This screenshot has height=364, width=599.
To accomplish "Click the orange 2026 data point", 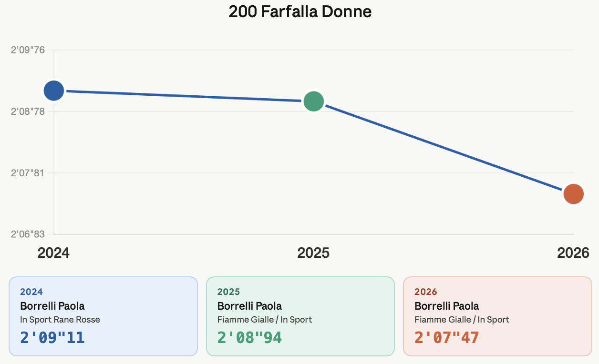I will pyautogui.click(x=573, y=194).
